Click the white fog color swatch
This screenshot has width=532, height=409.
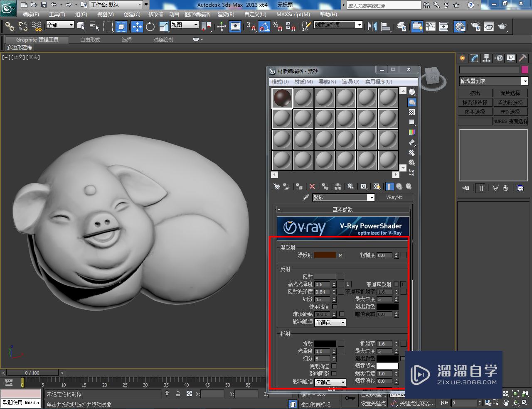pyautogui.click(x=387, y=366)
